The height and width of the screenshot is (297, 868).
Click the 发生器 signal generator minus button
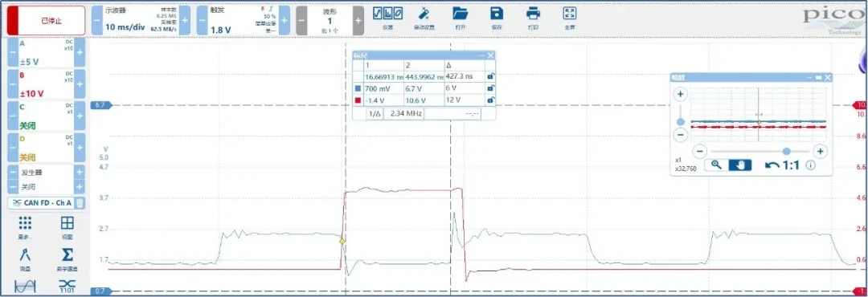click(14, 172)
